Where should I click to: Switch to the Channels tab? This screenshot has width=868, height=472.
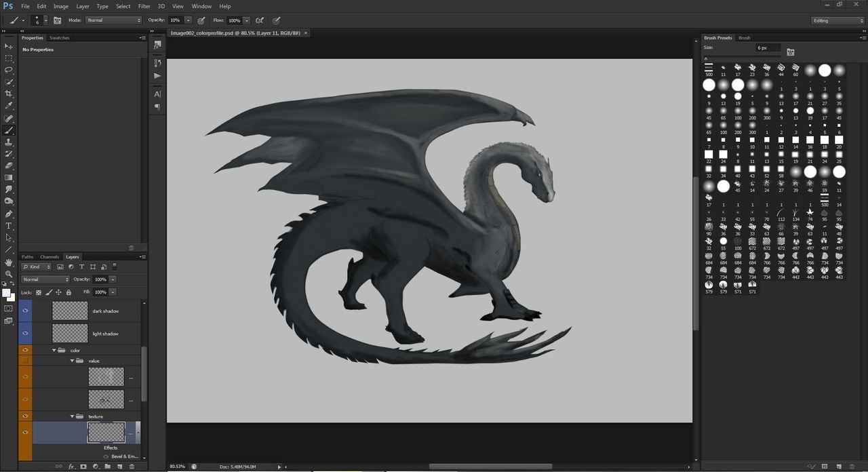(x=50, y=257)
